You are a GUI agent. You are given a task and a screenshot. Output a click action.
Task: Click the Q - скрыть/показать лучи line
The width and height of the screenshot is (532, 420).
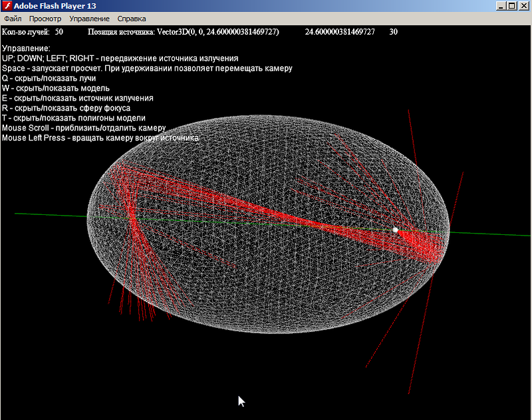[54, 78]
